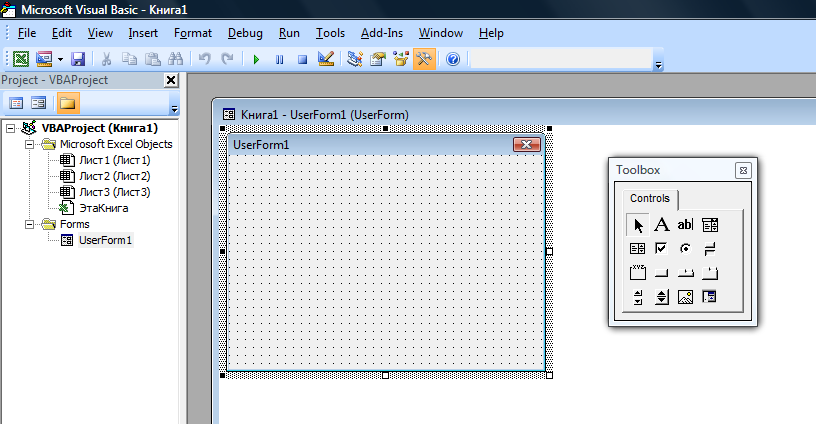Choose the ListBox control in Toolbox
Screen dimensions: 816x424
[x=638, y=249]
